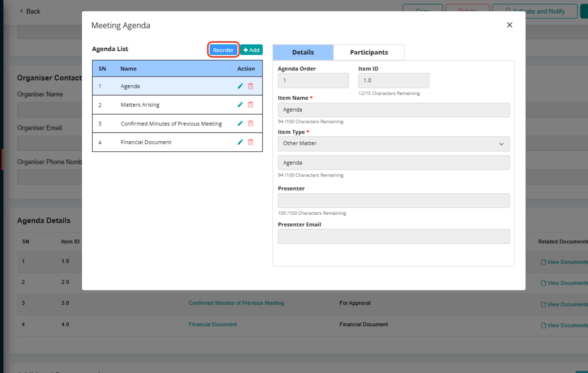
Task: Delete the Financial Document agenda item
Action: (x=251, y=142)
